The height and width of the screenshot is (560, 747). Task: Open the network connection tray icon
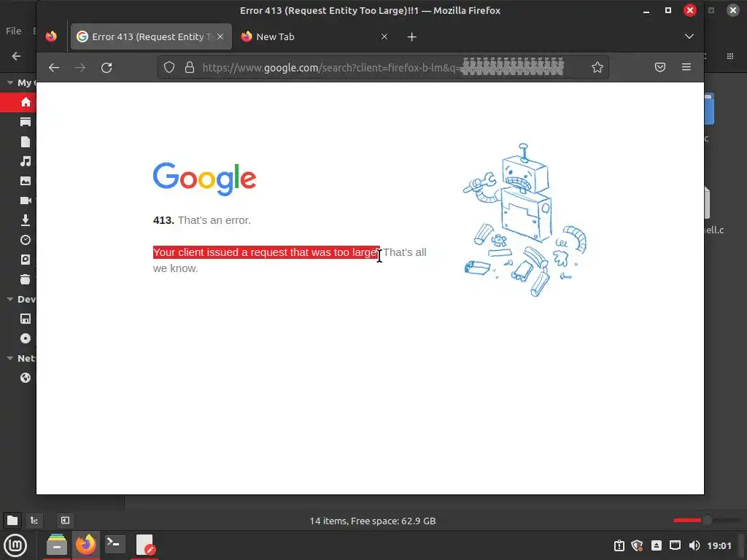click(x=675, y=545)
